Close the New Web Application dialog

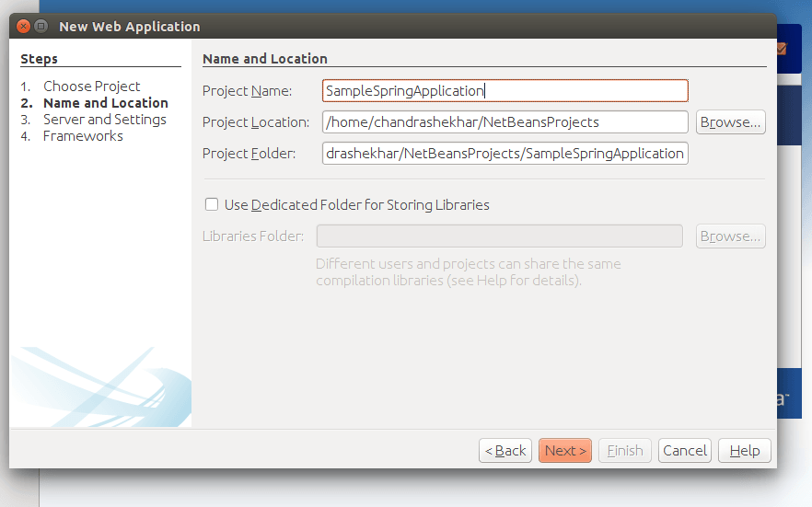coord(24,27)
